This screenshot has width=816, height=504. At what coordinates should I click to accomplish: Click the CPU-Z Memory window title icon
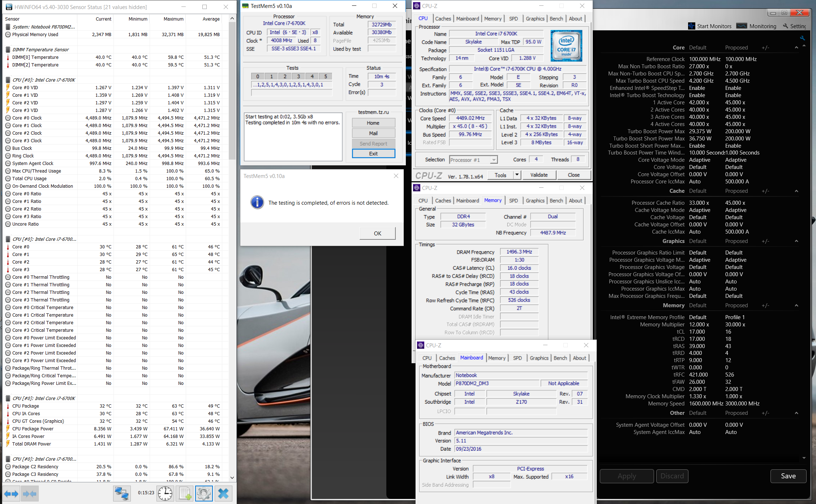point(417,188)
